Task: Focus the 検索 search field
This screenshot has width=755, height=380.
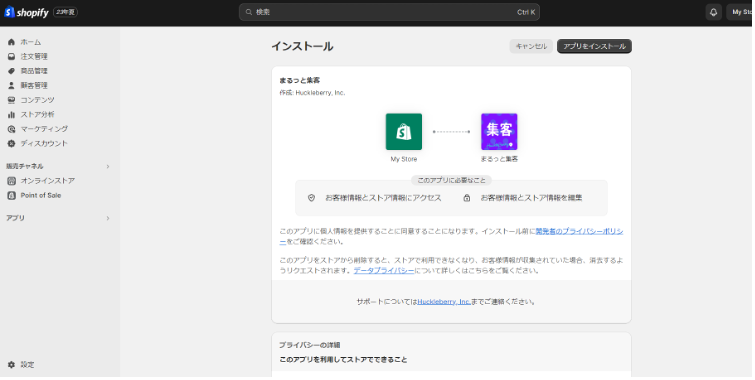Action: [389, 12]
